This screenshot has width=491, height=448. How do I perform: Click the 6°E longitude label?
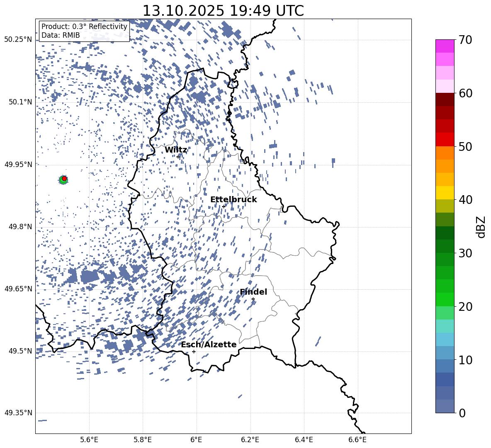(196, 440)
